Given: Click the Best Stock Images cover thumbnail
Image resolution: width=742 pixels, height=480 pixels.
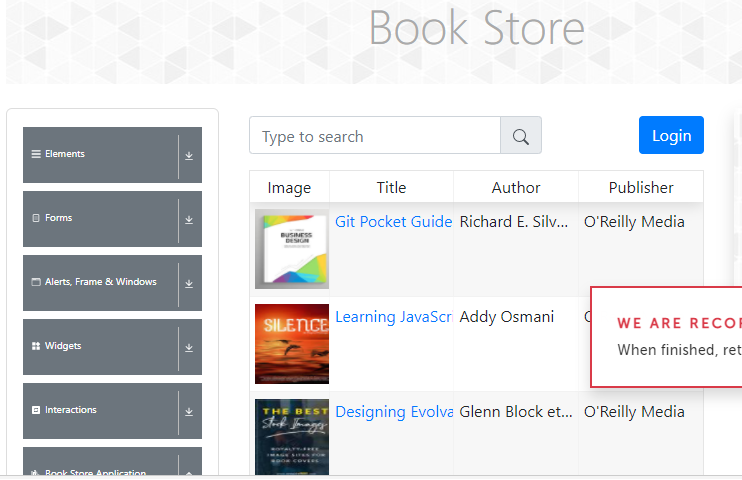Looking at the screenshot, I should (292, 437).
